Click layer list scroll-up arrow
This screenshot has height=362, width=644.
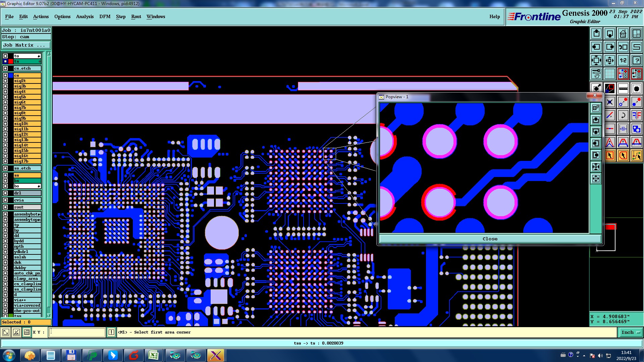(49, 54)
